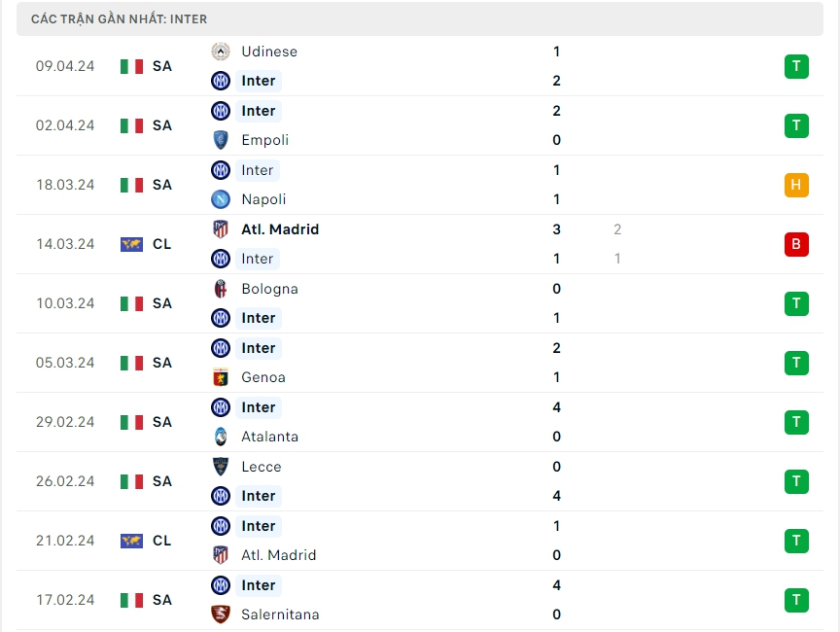Image resolution: width=840 pixels, height=632 pixels.
Task: Click the orange H draw badge
Action: pyautogui.click(x=796, y=185)
